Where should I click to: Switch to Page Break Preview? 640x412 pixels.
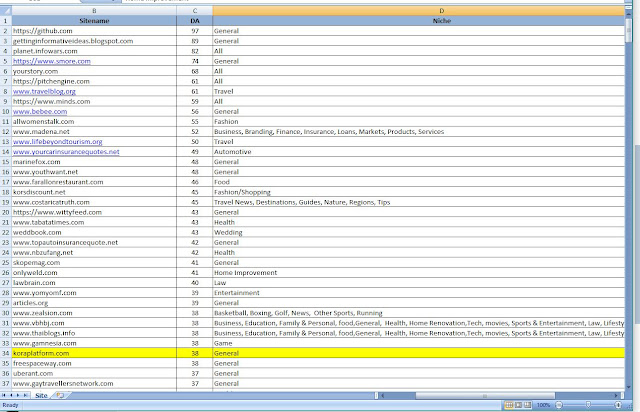click(x=527, y=405)
